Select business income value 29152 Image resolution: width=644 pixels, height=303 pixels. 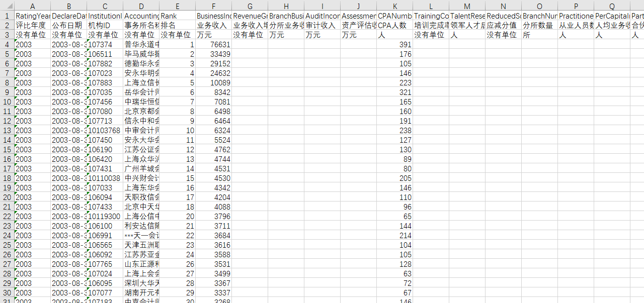pyautogui.click(x=214, y=63)
